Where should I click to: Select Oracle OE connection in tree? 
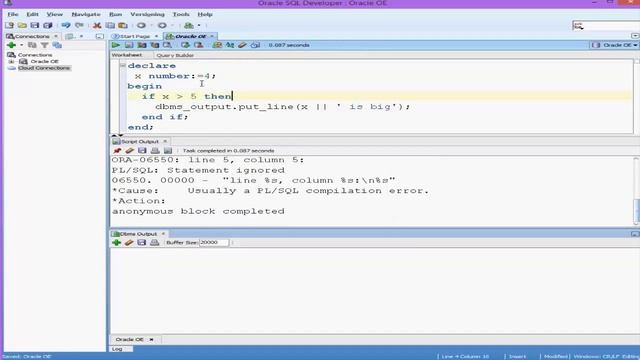point(44,62)
